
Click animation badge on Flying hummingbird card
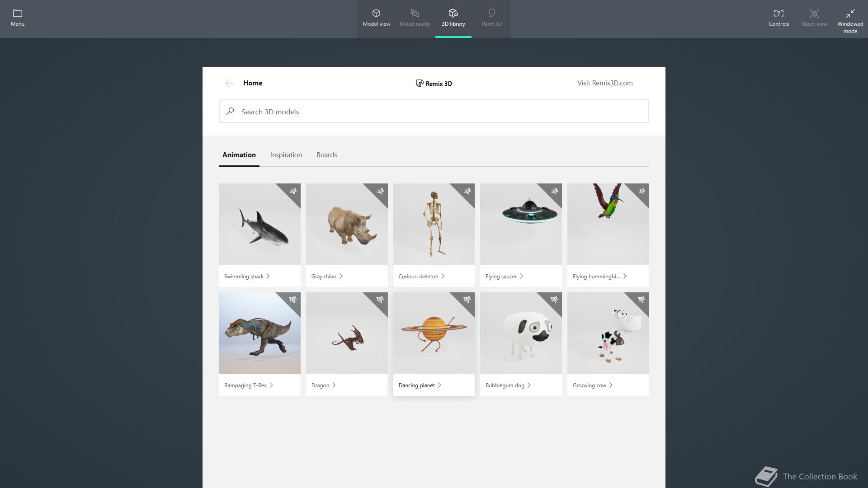click(x=642, y=191)
